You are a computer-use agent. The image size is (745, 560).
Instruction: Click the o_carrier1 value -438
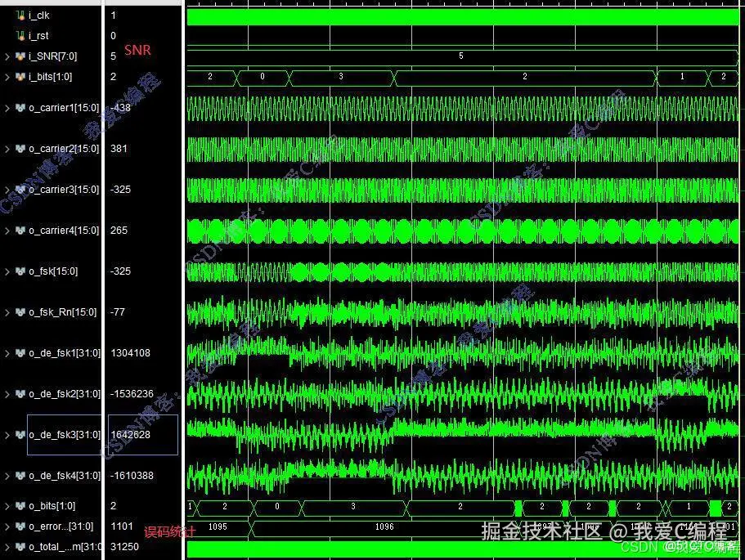121,108
